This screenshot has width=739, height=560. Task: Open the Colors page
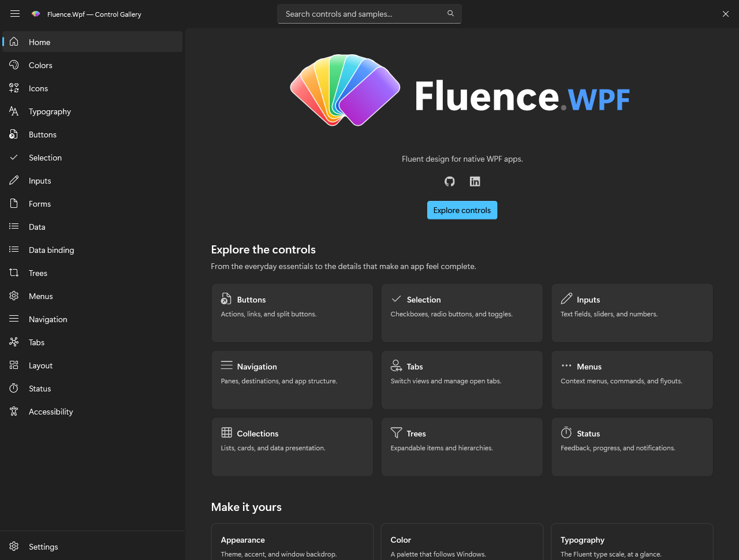pos(92,65)
